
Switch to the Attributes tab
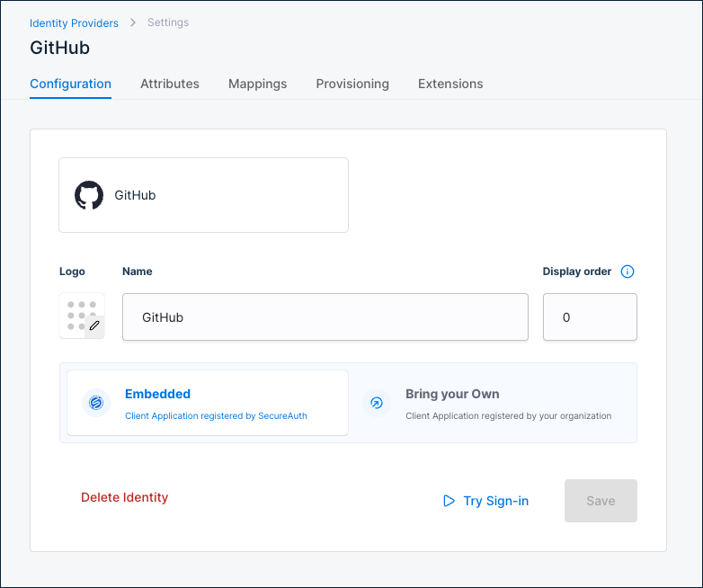pos(170,84)
